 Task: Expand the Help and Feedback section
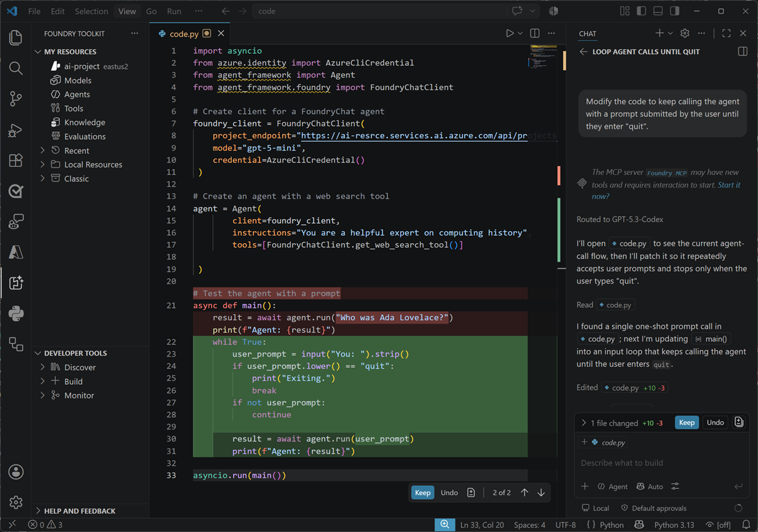(80, 511)
